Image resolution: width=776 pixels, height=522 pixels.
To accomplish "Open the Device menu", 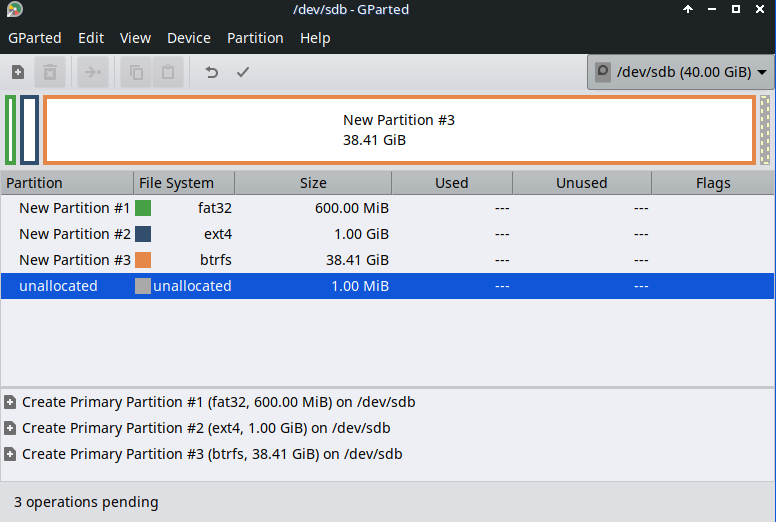I will pyautogui.click(x=189, y=38).
